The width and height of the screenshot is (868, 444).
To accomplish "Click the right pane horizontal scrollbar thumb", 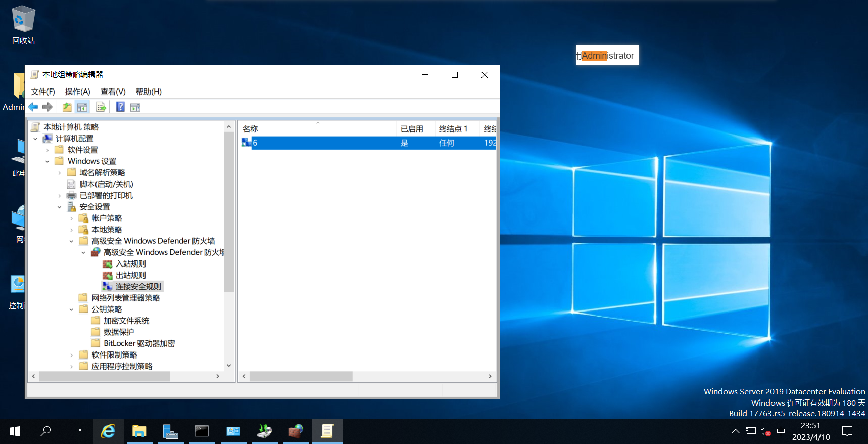I will point(301,376).
